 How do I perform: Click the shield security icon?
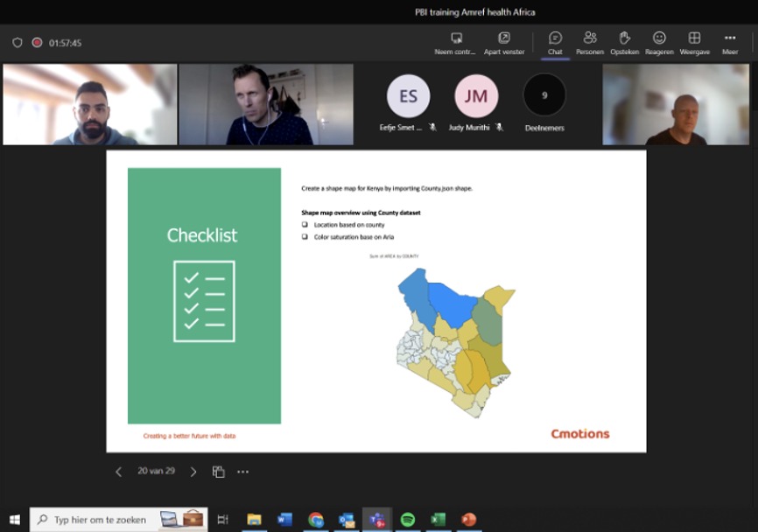(x=18, y=42)
